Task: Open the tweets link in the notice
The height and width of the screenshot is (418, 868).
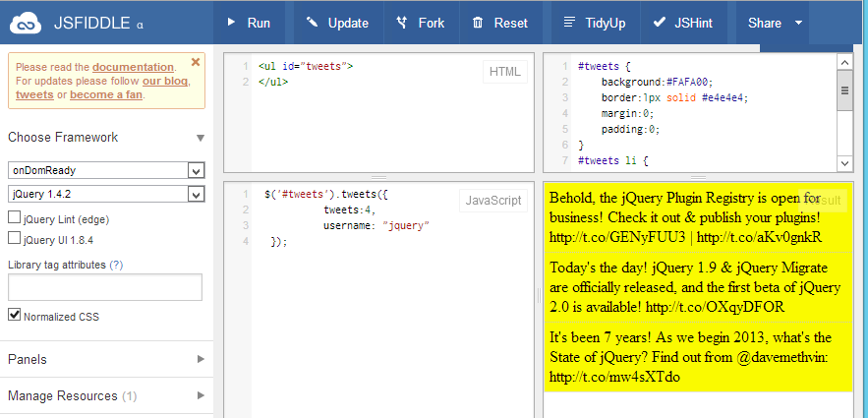Action: pos(34,94)
